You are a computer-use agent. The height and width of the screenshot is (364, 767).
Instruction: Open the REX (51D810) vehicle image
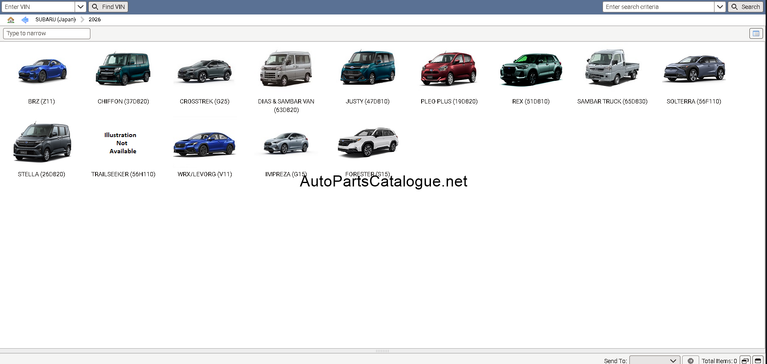pyautogui.click(x=531, y=69)
